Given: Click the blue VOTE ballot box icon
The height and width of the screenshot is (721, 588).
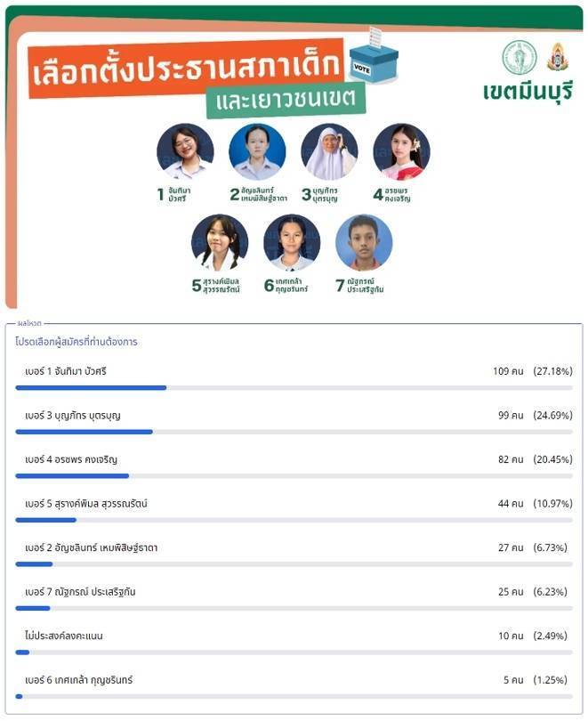Looking at the screenshot, I should point(374,55).
